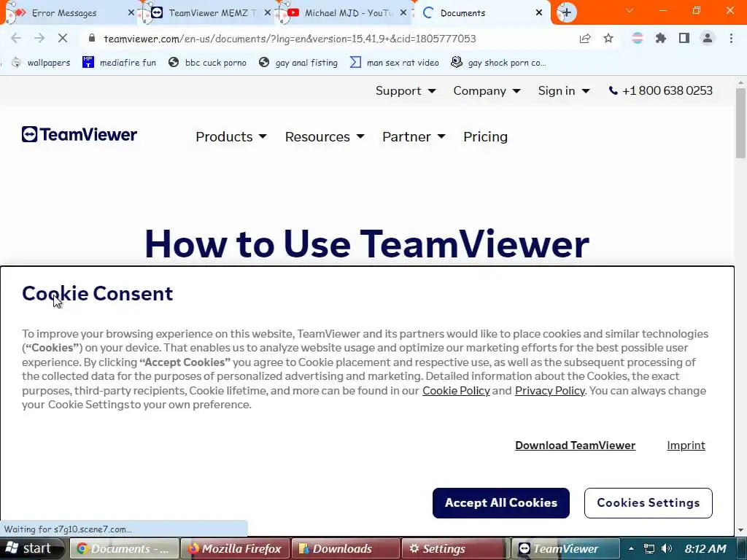This screenshot has width=747, height=560.
Task: Share this page from the address bar
Action: coord(585,39)
